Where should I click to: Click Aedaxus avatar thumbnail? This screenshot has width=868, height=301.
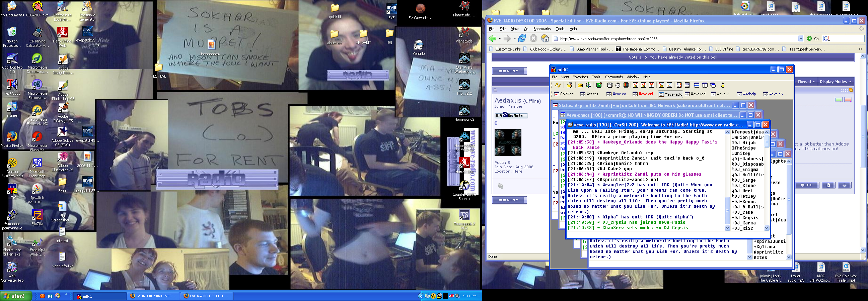[508, 142]
